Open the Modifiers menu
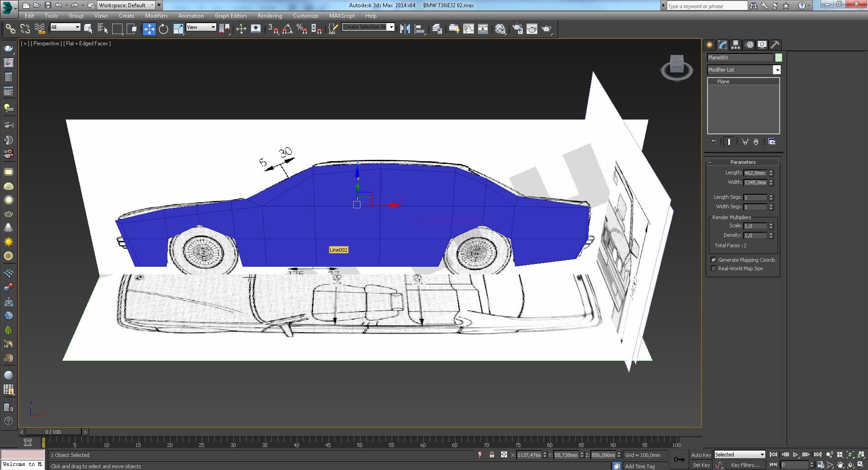Viewport: 868px width, 470px height. tap(156, 16)
